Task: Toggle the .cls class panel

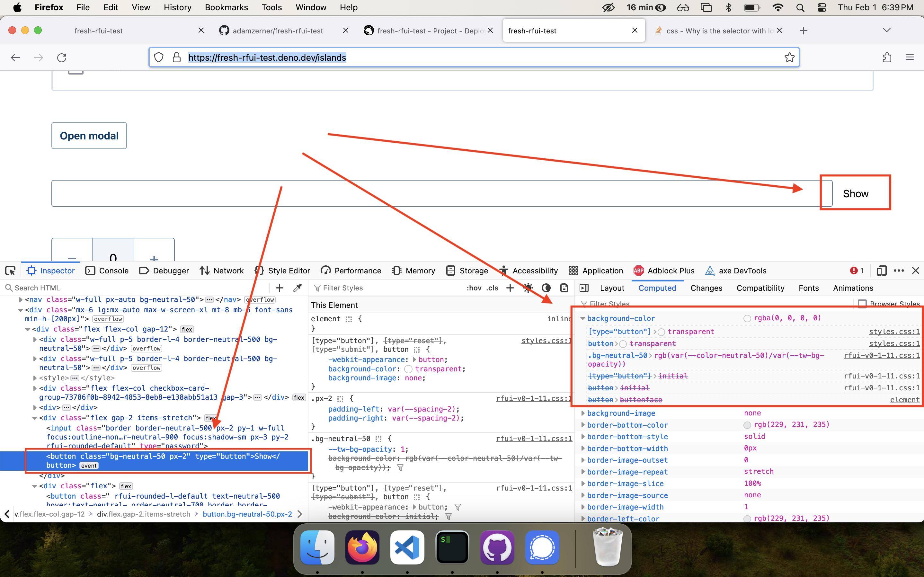Action: pyautogui.click(x=492, y=288)
